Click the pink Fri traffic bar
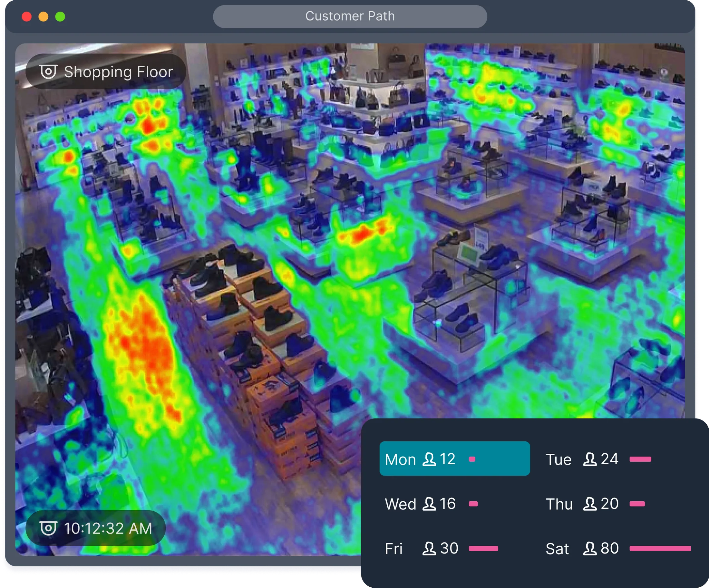 coord(483,548)
